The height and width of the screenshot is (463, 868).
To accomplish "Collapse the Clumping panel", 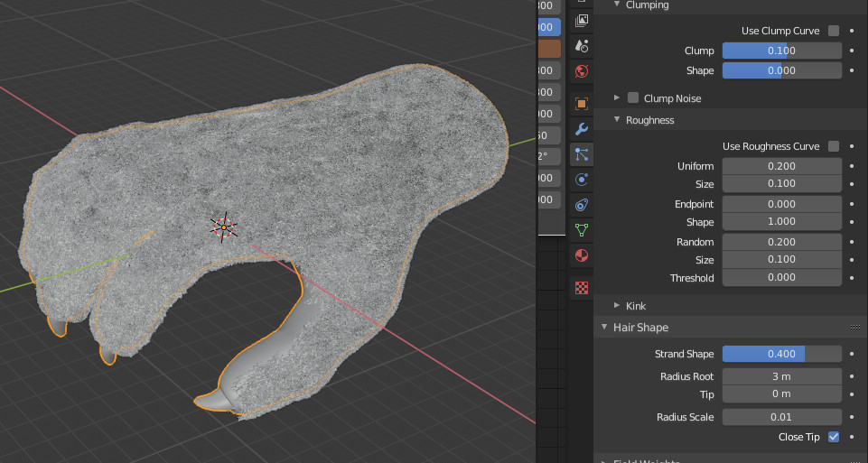I will pos(617,5).
